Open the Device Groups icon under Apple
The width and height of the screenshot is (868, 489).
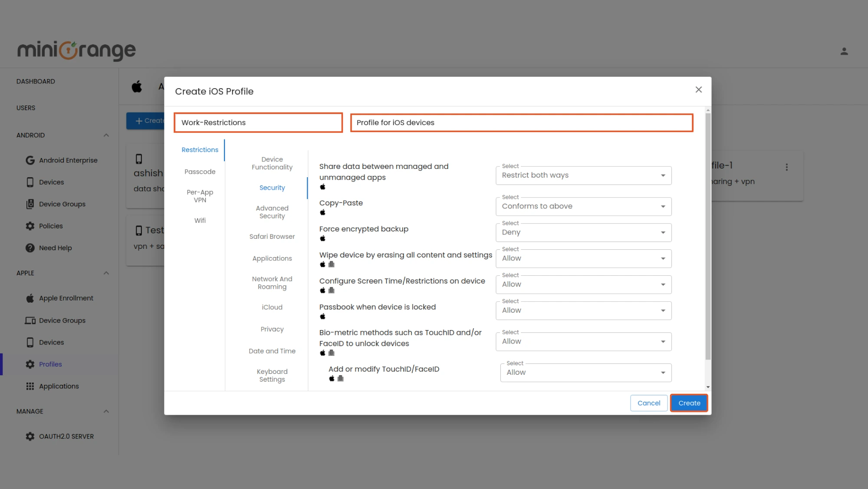click(x=30, y=320)
